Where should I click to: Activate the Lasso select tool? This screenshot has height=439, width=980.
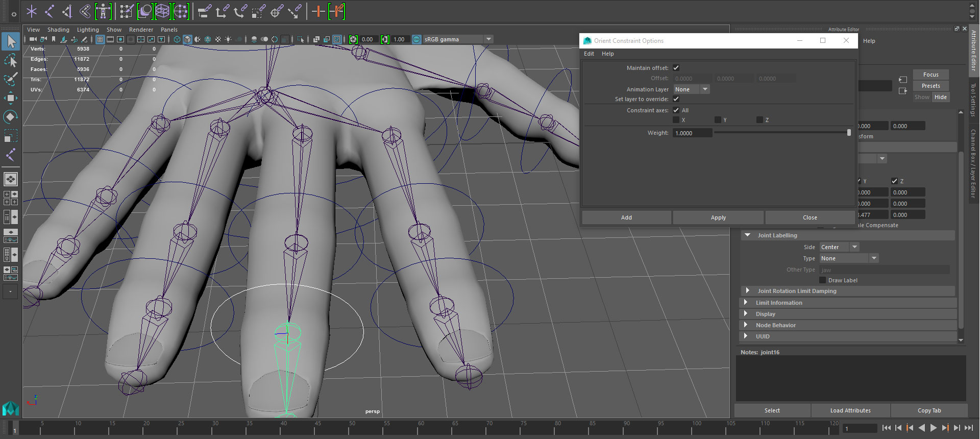click(x=10, y=61)
